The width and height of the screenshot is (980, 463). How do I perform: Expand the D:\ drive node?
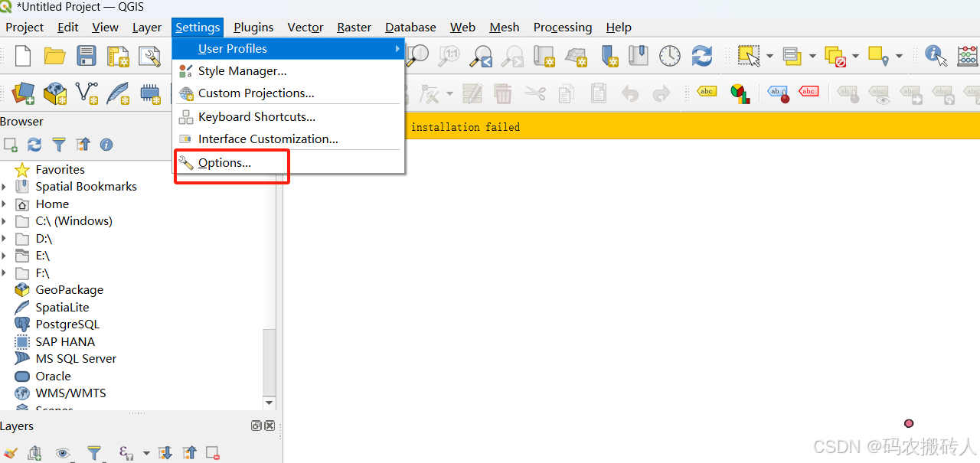[x=4, y=239]
